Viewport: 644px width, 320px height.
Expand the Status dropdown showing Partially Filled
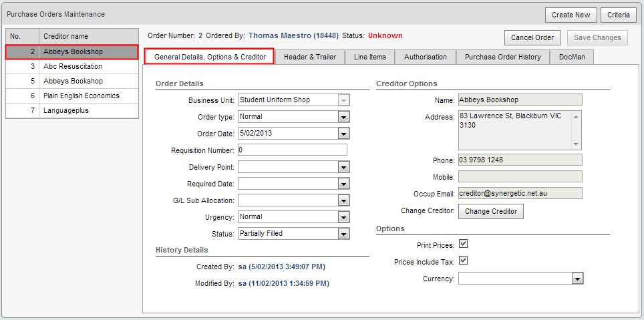click(344, 234)
